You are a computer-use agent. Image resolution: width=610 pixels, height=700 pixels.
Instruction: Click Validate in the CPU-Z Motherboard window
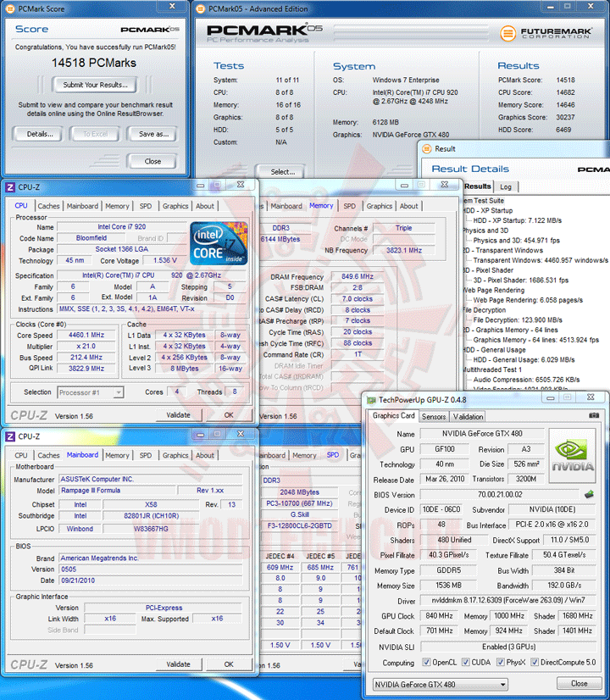[x=178, y=664]
